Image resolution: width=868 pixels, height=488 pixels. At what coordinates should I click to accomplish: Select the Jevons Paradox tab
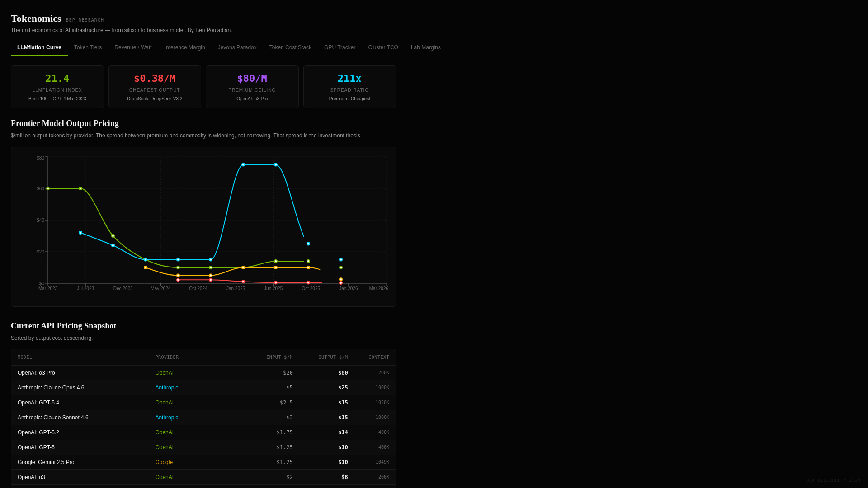(x=237, y=47)
